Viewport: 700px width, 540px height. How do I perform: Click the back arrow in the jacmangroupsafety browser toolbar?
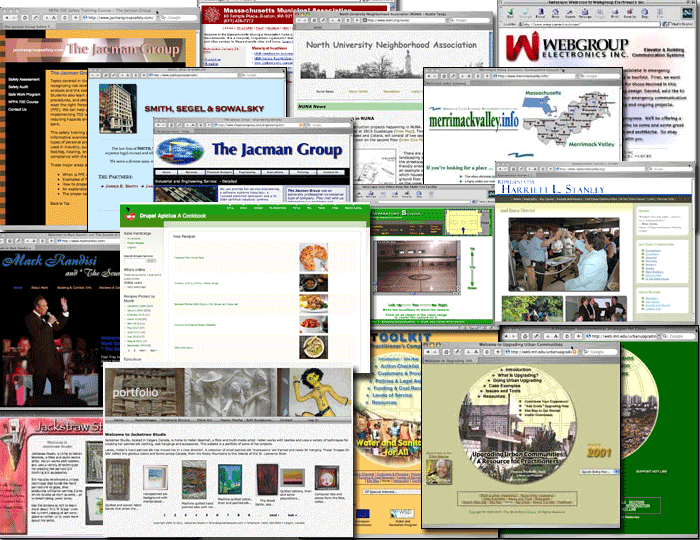[6, 17]
